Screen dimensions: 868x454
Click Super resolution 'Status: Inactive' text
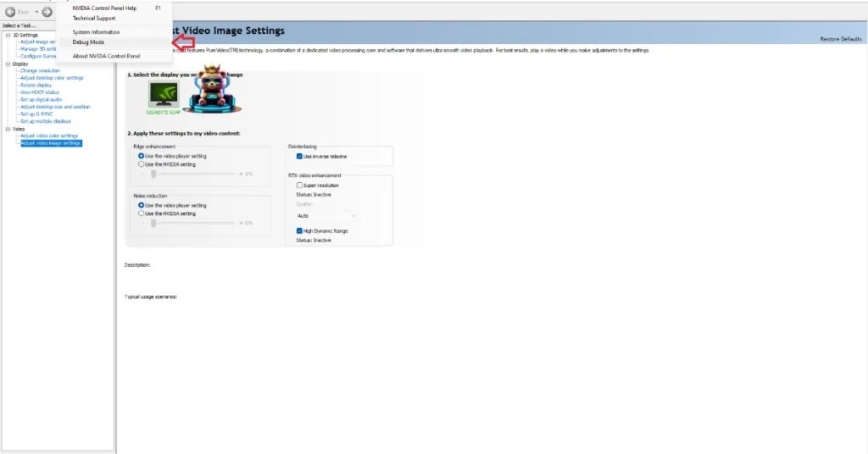[314, 195]
